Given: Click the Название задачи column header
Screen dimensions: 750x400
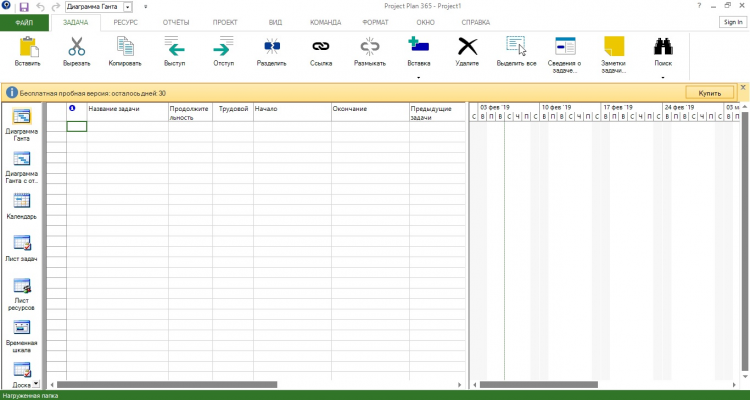Looking at the screenshot, I should [127, 112].
